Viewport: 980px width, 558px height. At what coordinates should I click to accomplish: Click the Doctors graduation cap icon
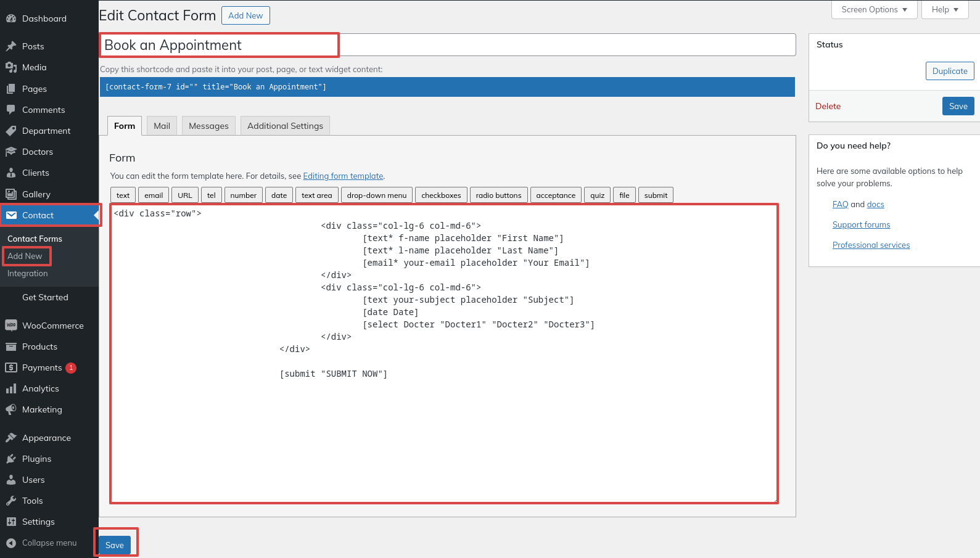point(11,152)
